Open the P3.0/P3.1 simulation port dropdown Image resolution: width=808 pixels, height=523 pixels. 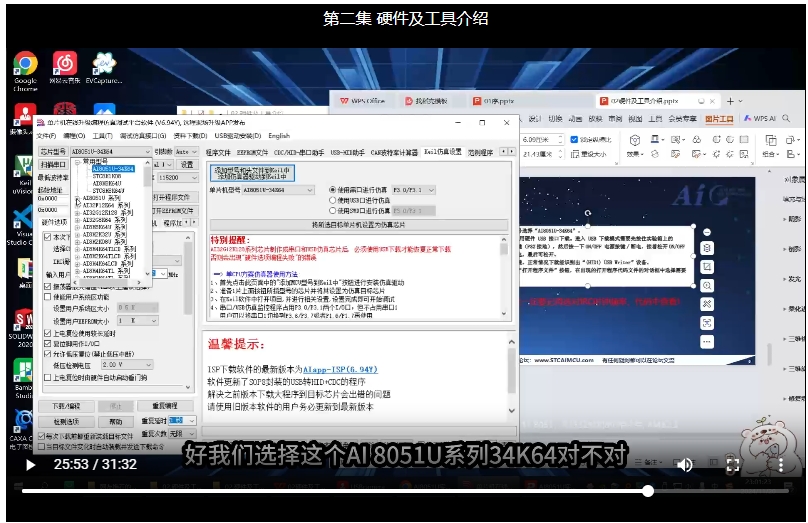[414, 190]
